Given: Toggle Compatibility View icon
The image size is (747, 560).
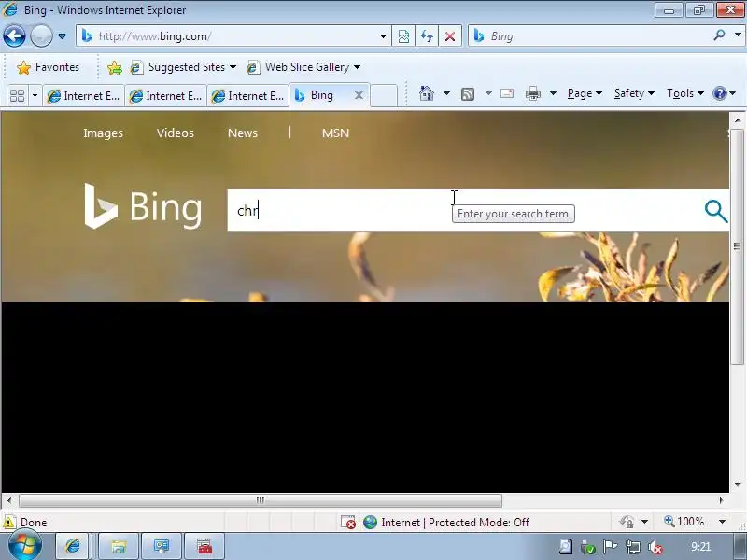Looking at the screenshot, I should click(403, 36).
